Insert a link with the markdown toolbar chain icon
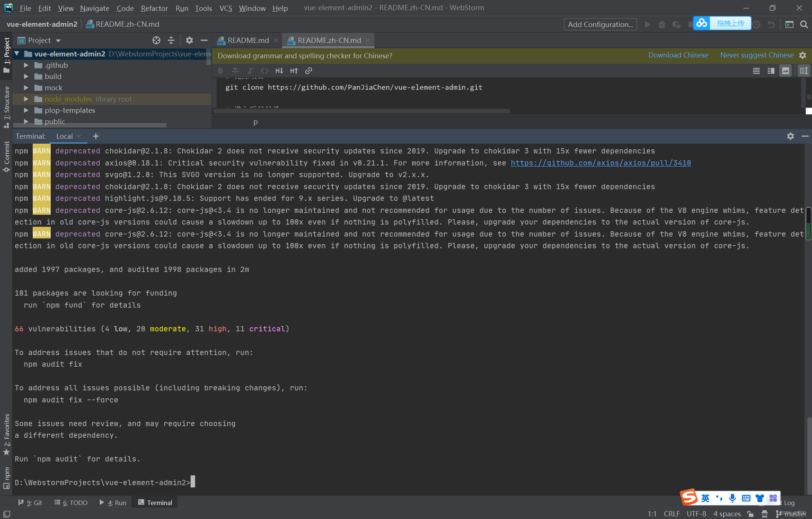This screenshot has height=519, width=812. [x=308, y=70]
